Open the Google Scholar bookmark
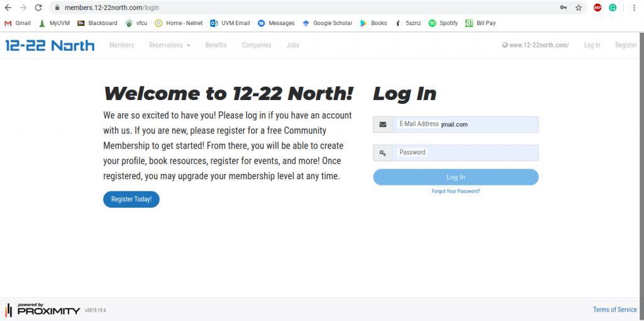 click(x=327, y=23)
